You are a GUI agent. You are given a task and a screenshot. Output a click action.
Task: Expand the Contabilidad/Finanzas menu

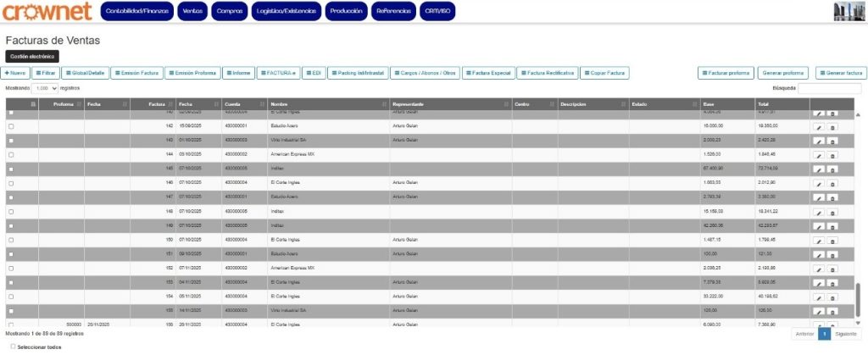click(x=138, y=11)
